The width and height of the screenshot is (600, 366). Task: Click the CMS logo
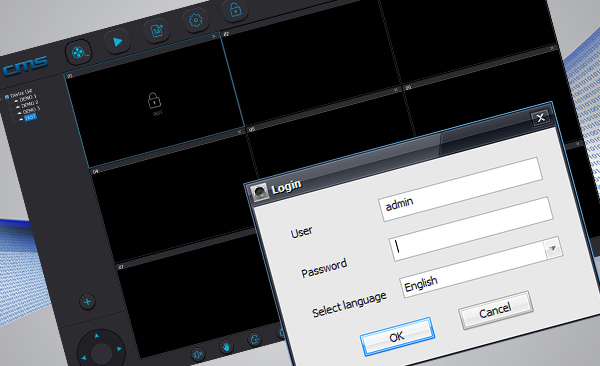(26, 66)
